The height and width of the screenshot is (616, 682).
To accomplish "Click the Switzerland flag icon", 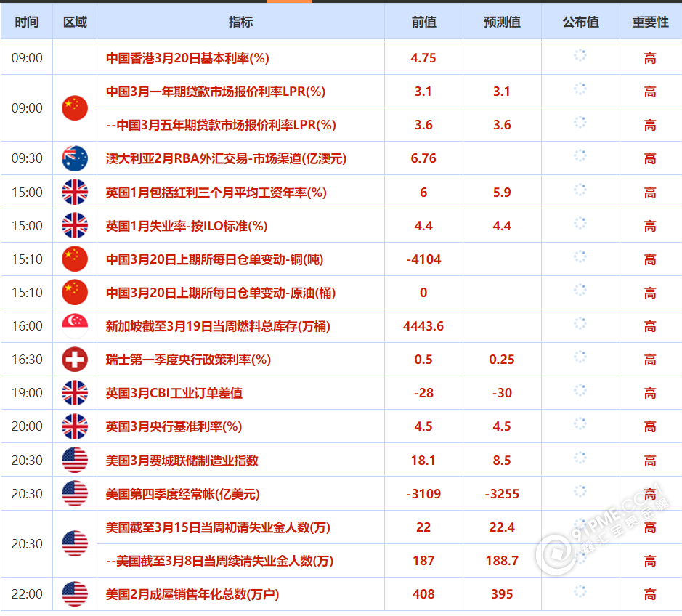I will tap(75, 360).
